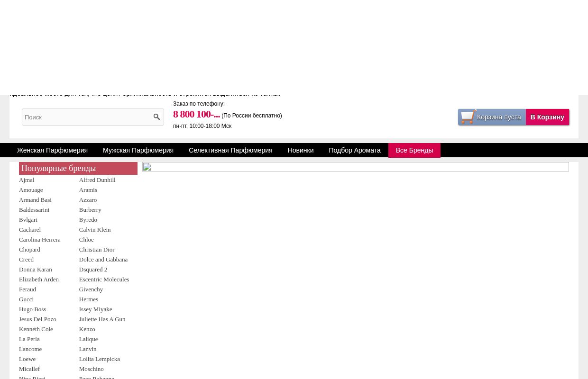The height and width of the screenshot is (379, 588).
Task: Visit the Lanvin brand page
Action: 88,349
